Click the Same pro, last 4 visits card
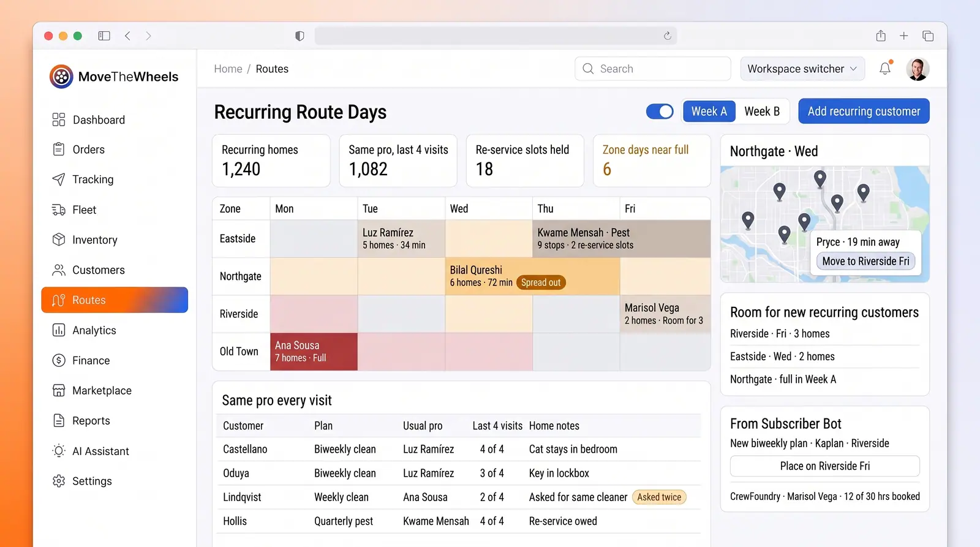 (x=398, y=160)
